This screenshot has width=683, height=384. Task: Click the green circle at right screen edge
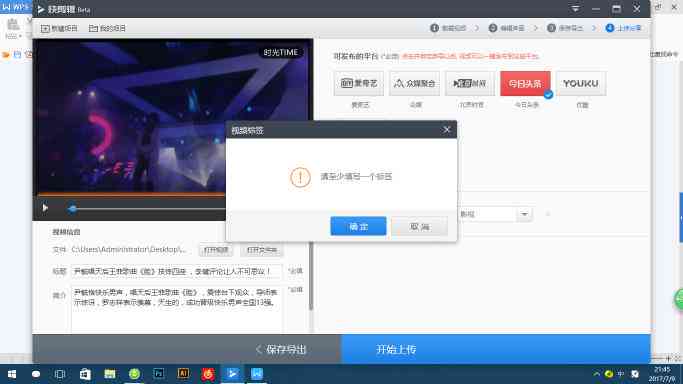coord(679,300)
